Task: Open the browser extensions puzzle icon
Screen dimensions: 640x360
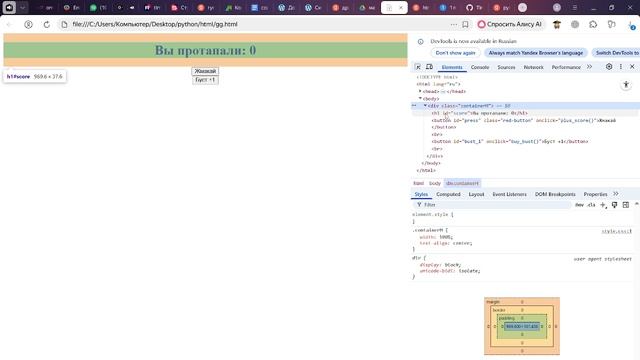Action: (593, 24)
